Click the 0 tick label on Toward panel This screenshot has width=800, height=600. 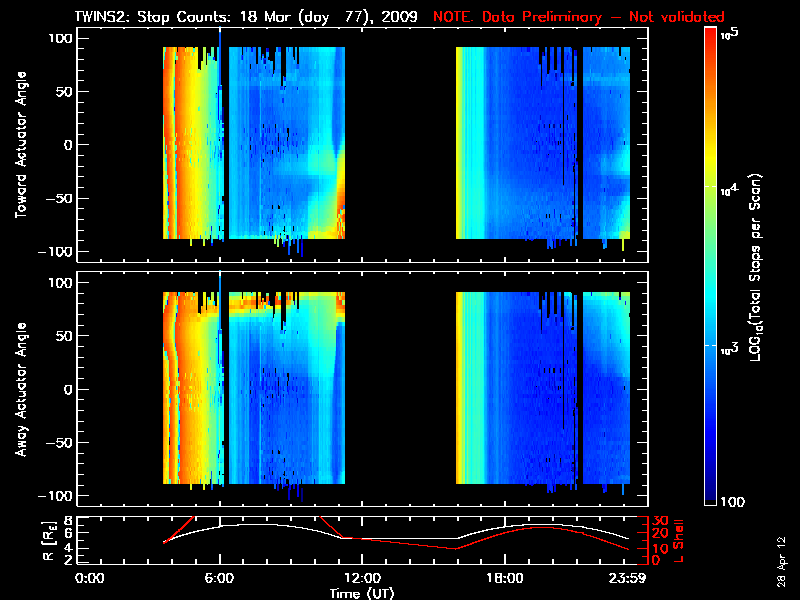[x=68, y=145]
